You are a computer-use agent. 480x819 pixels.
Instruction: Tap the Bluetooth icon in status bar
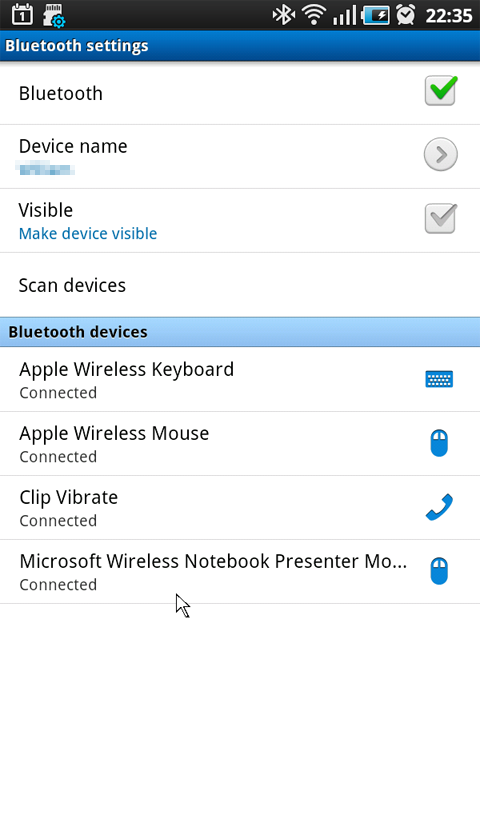pos(284,15)
